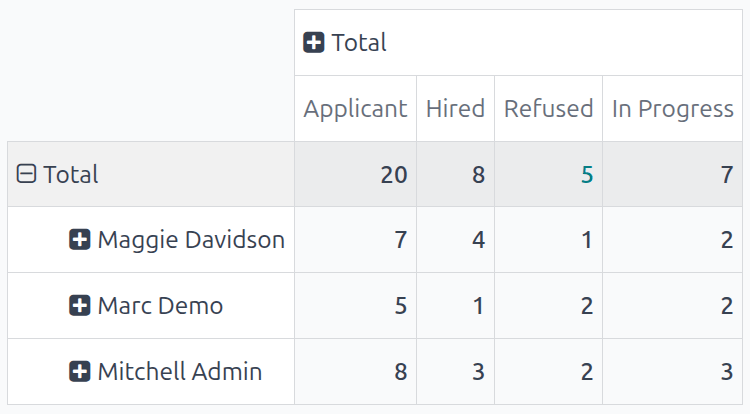The height and width of the screenshot is (414, 750).
Task: Select Maggie Davidson's Hired value 4
Action: coord(478,241)
